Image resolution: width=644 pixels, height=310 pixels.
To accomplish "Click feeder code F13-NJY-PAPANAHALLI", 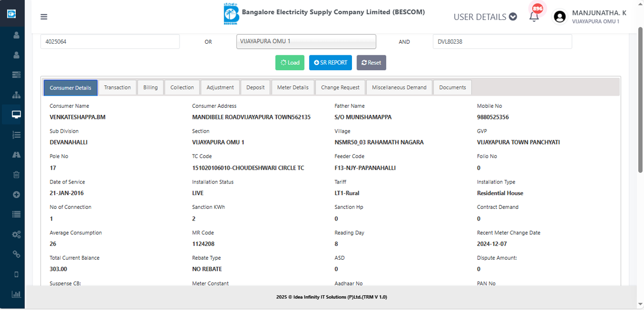I will (365, 168).
